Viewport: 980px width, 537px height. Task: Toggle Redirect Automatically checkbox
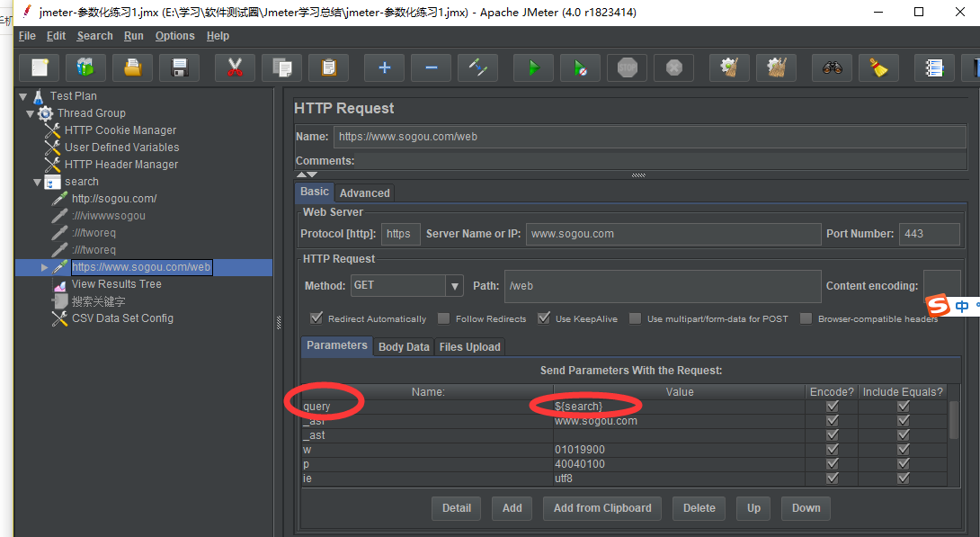tap(316, 318)
